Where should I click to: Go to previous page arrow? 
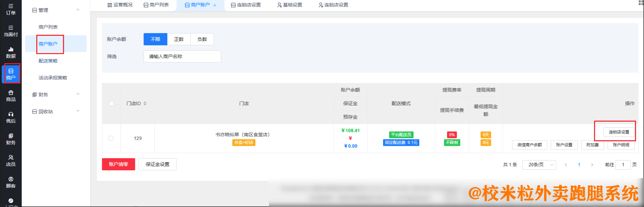(x=566, y=165)
